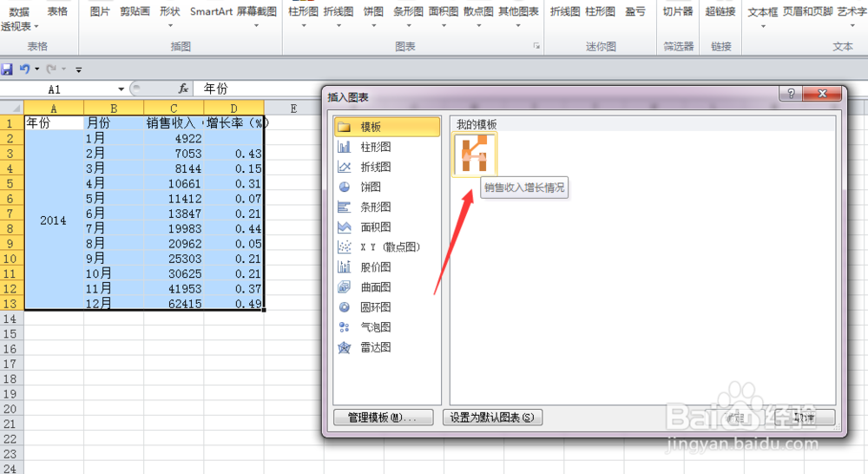868x474 pixels.
Task: Select the 雷达图 chart type
Action: click(x=387, y=347)
